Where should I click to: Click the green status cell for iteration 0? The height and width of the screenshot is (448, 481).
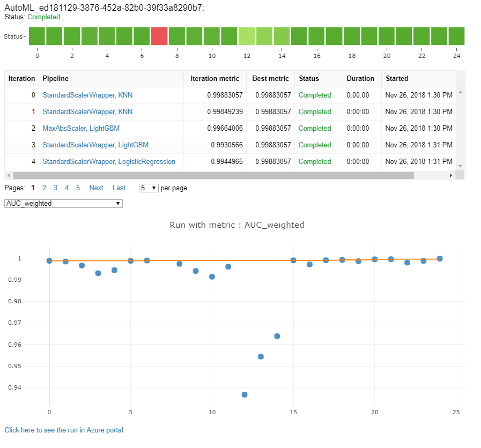click(x=37, y=36)
